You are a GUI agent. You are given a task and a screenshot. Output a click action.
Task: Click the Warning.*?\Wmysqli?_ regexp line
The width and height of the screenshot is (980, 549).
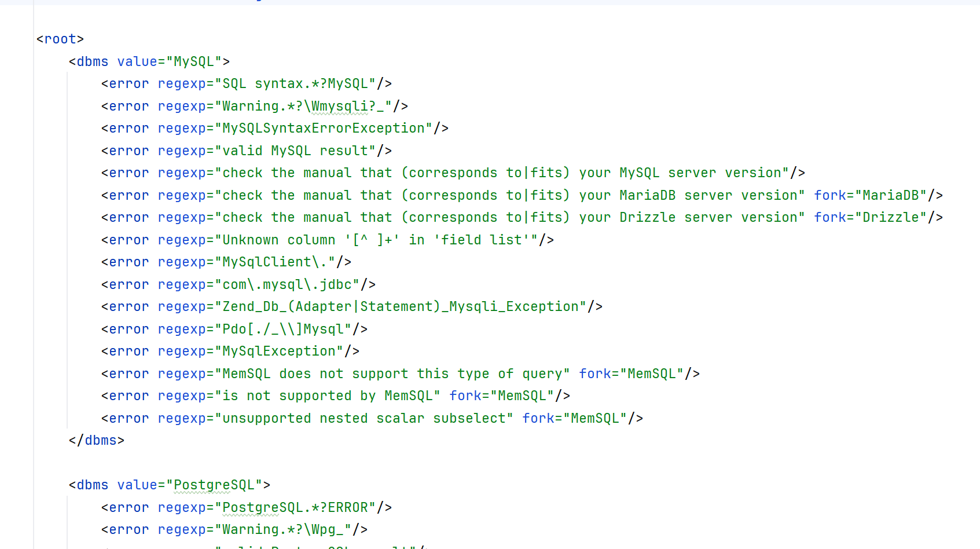[255, 106]
